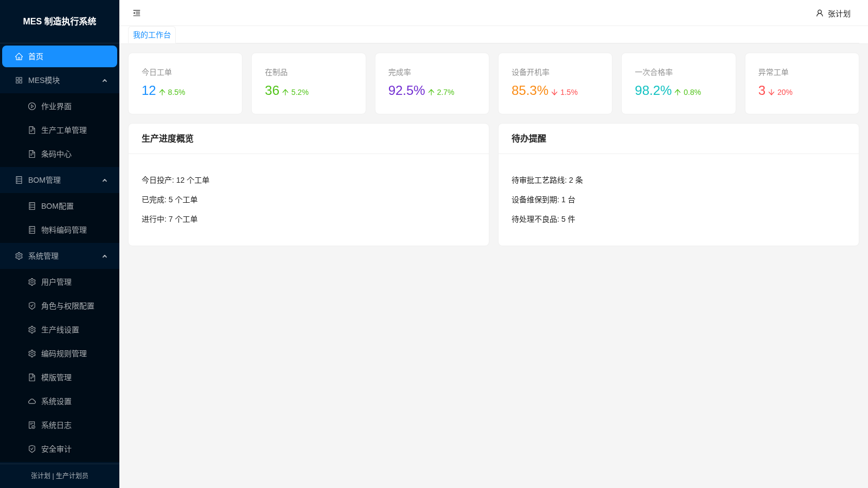Click the 今日工单 value 12

point(149,91)
